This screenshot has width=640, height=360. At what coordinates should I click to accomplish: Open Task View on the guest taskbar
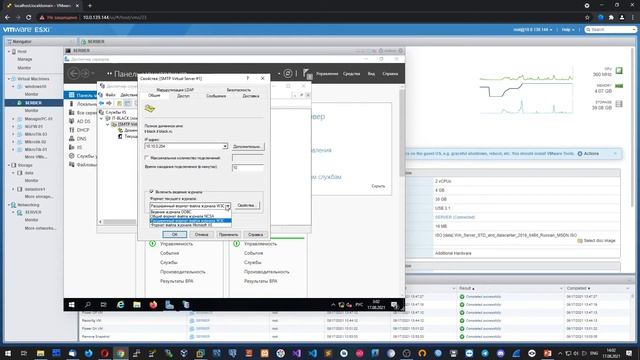tap(103, 305)
